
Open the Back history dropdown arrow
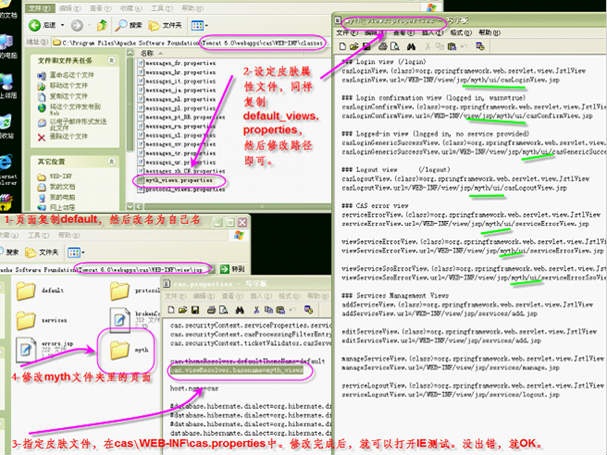pos(62,26)
